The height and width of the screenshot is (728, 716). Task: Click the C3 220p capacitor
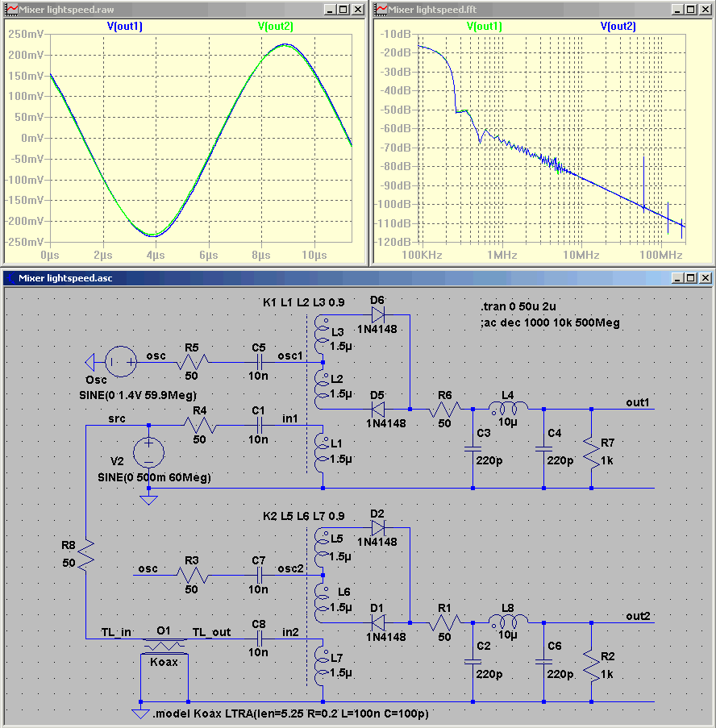[472, 449]
